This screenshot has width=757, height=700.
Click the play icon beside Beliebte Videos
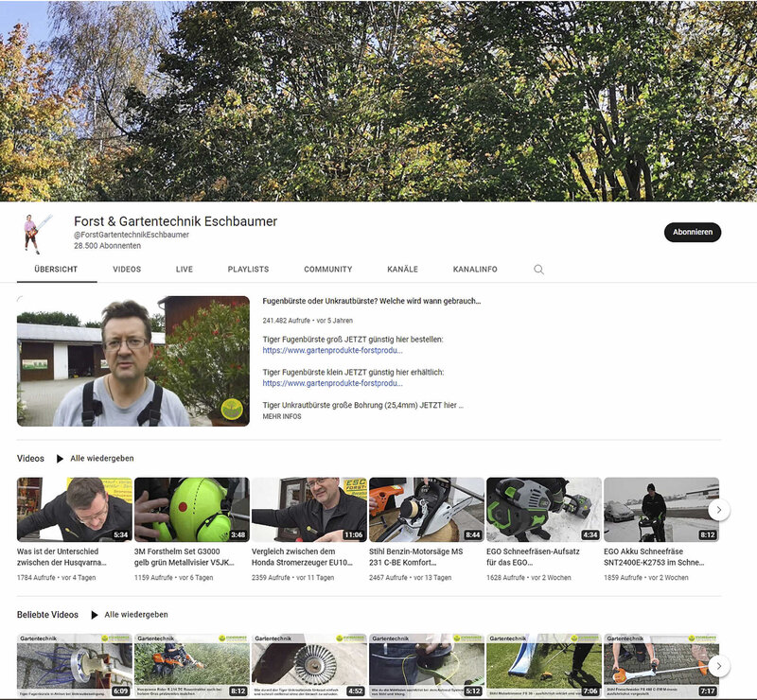pyautogui.click(x=95, y=615)
